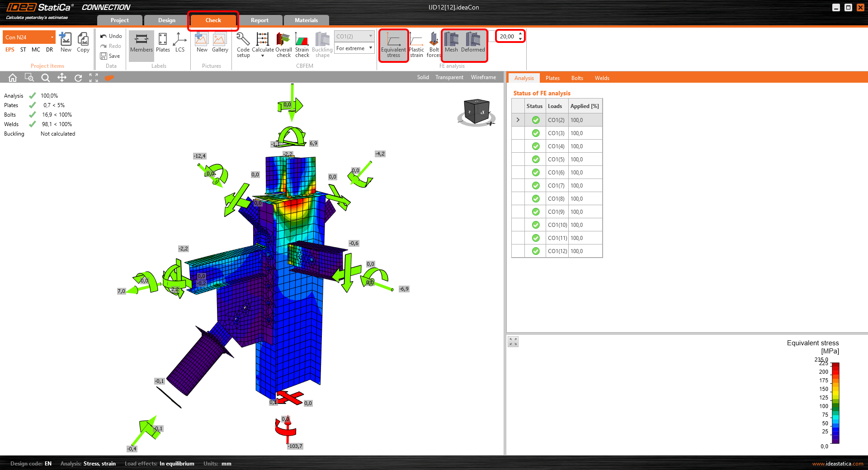Image resolution: width=868 pixels, height=470 pixels.
Task: Open the For extreme dropdown
Action: pyautogui.click(x=354, y=48)
